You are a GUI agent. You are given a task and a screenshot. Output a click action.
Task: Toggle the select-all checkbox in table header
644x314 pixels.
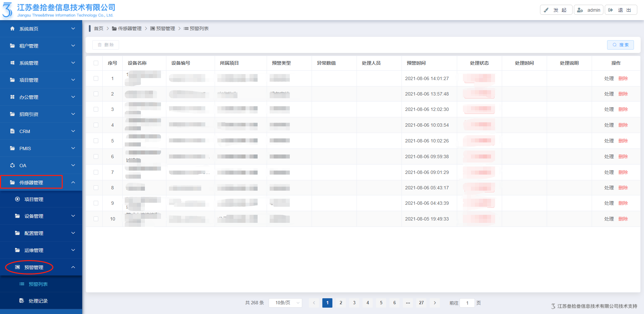[96, 63]
